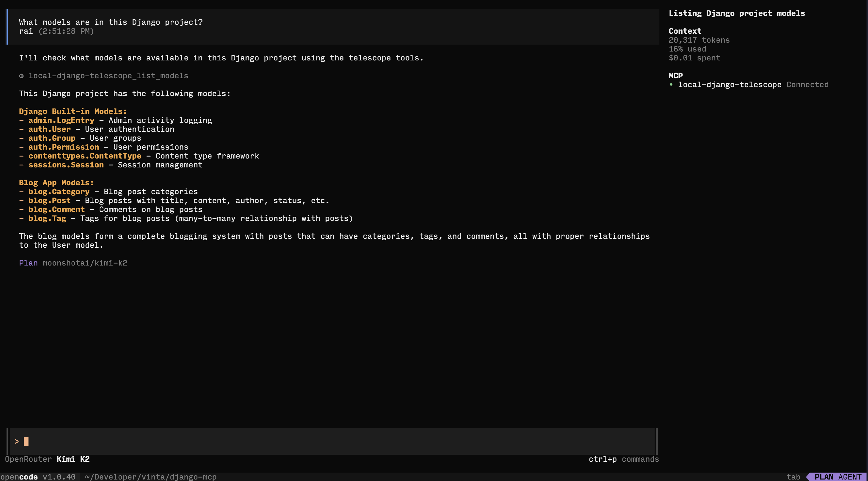Click the 16% context usage indicator
This screenshot has height=481, width=868.
click(x=687, y=49)
